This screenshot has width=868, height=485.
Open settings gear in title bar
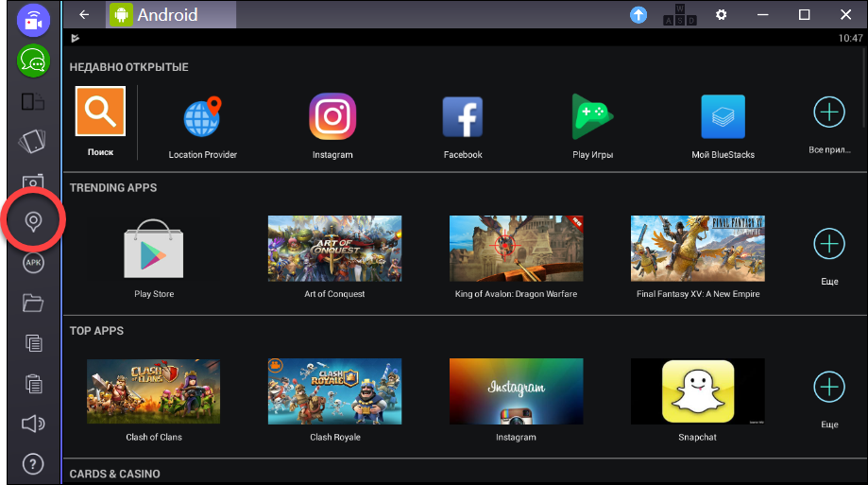tap(721, 15)
